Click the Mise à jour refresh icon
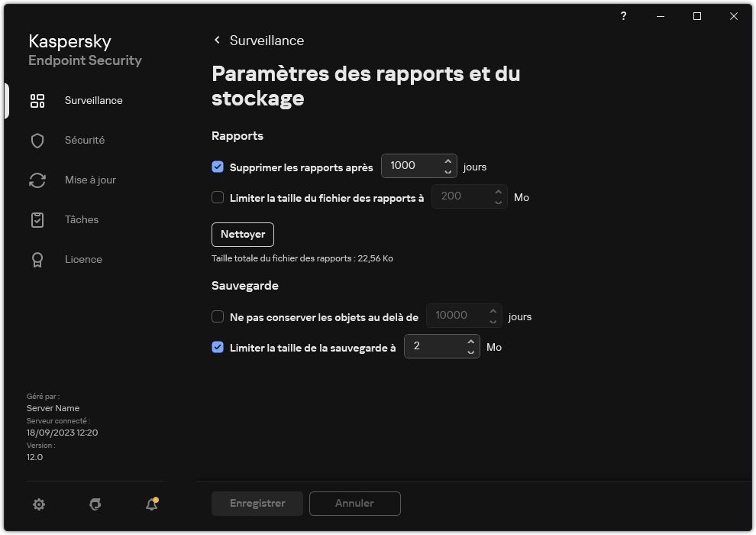 point(37,180)
